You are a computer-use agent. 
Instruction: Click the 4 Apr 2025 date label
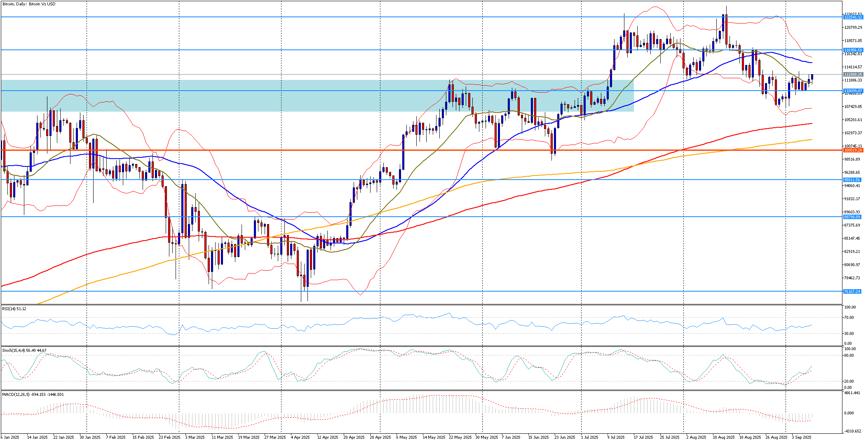click(300, 437)
